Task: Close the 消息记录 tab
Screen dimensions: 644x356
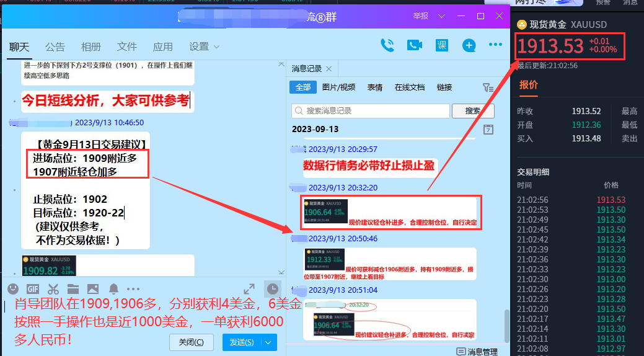Action: [x=329, y=69]
